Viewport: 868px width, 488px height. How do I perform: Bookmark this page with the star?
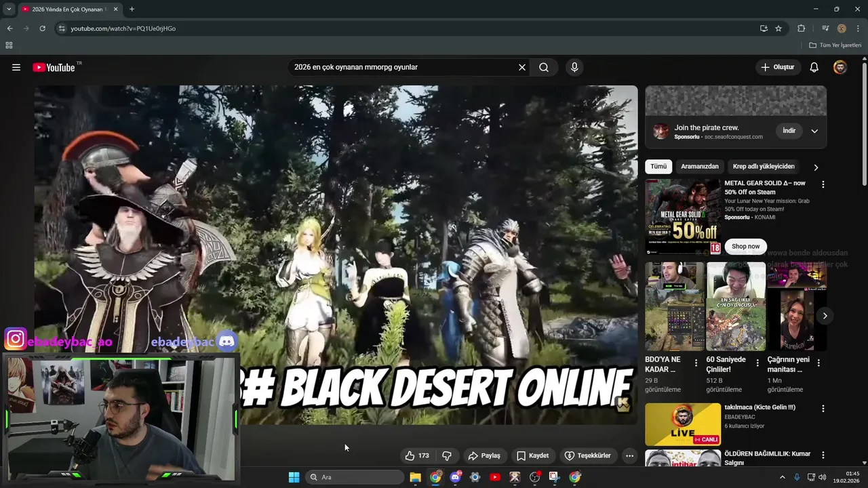778,28
